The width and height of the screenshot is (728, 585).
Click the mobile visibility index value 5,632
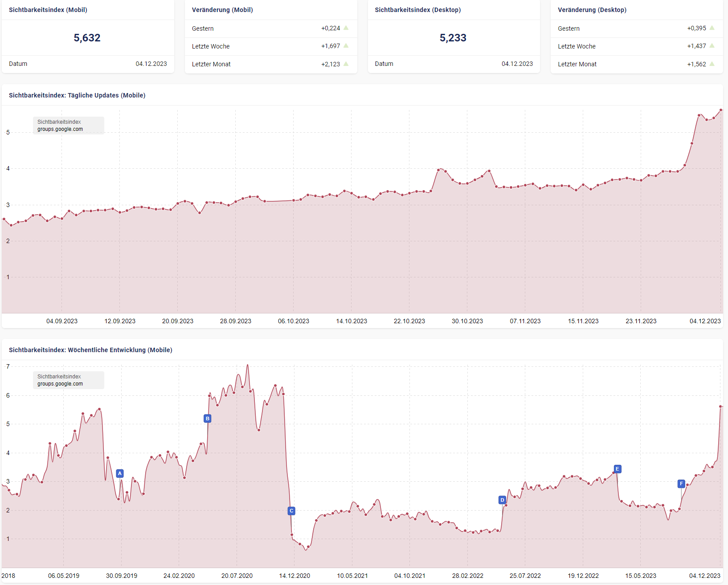(x=87, y=38)
